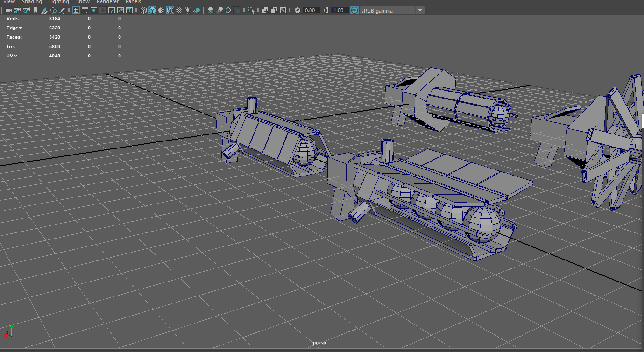Open the sRGB gamma view transform dropdown
The width and height of the screenshot is (644, 352).
419,10
